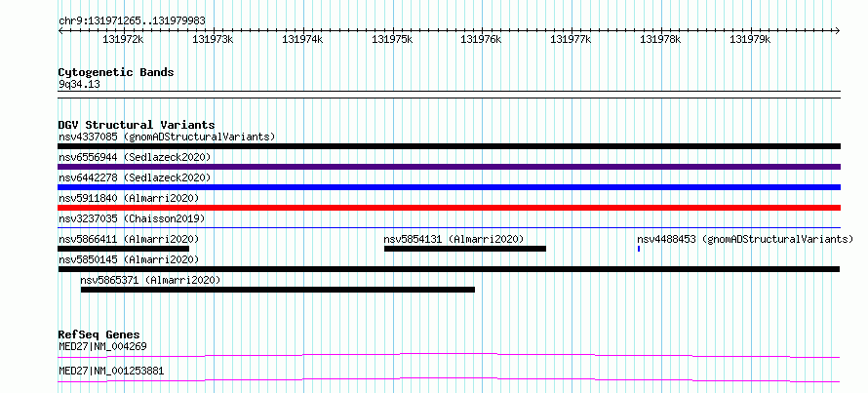Viewport: 868px width, 393px height.
Task: Click the 131976k ruler label
Action: [x=481, y=39]
